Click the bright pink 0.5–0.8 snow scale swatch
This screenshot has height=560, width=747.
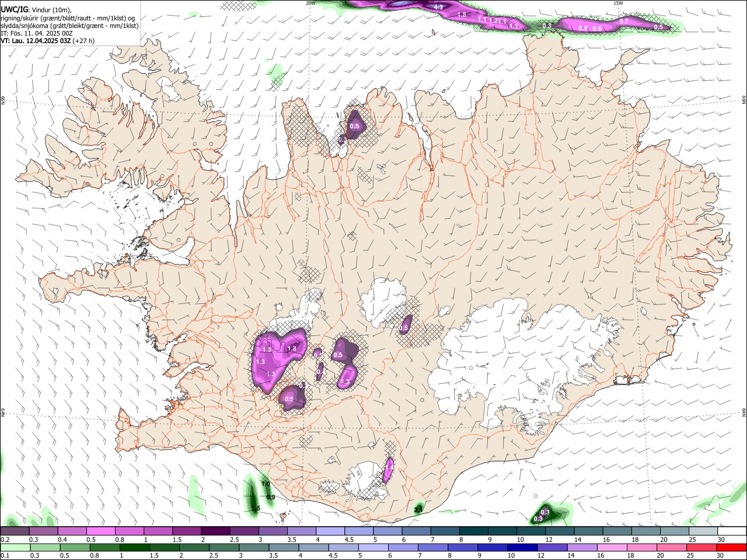(x=100, y=531)
